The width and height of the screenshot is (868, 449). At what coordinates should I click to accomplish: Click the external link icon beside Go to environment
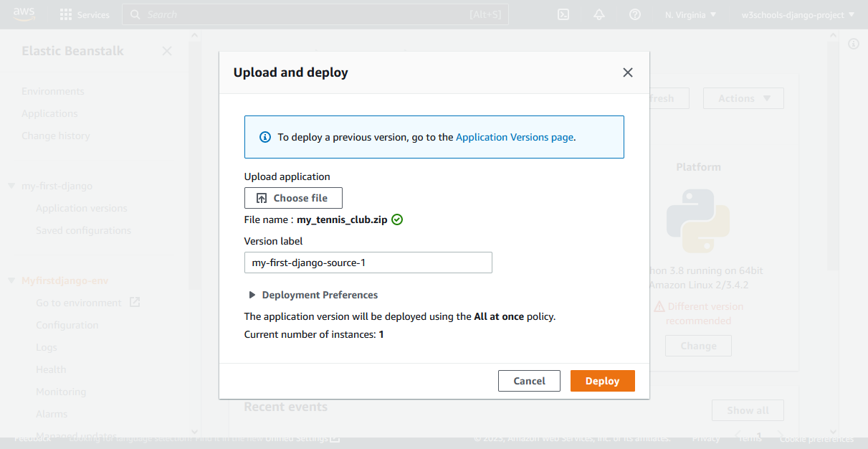135,303
